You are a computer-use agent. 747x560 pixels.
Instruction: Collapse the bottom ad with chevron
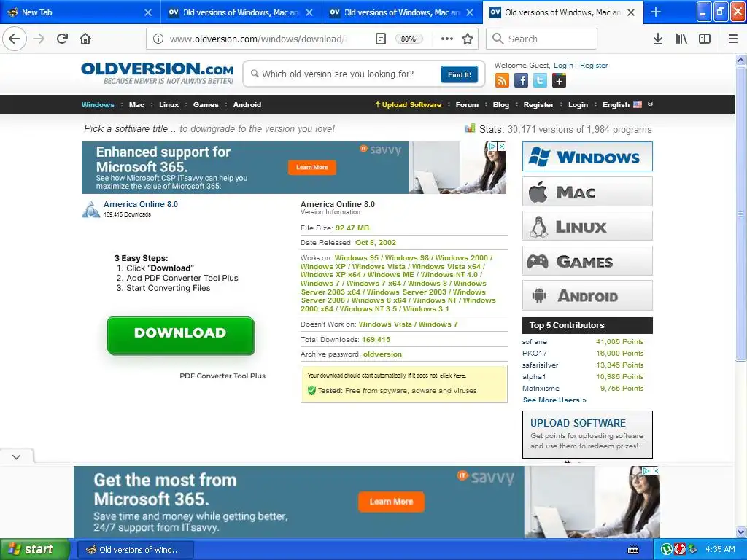click(17, 457)
